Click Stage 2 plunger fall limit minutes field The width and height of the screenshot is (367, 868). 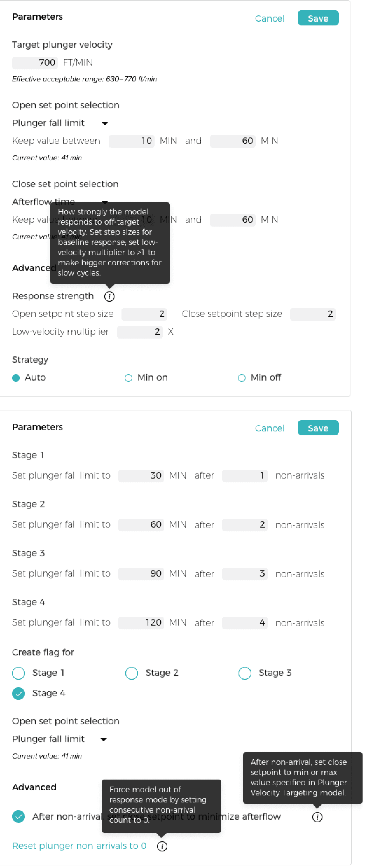click(141, 525)
